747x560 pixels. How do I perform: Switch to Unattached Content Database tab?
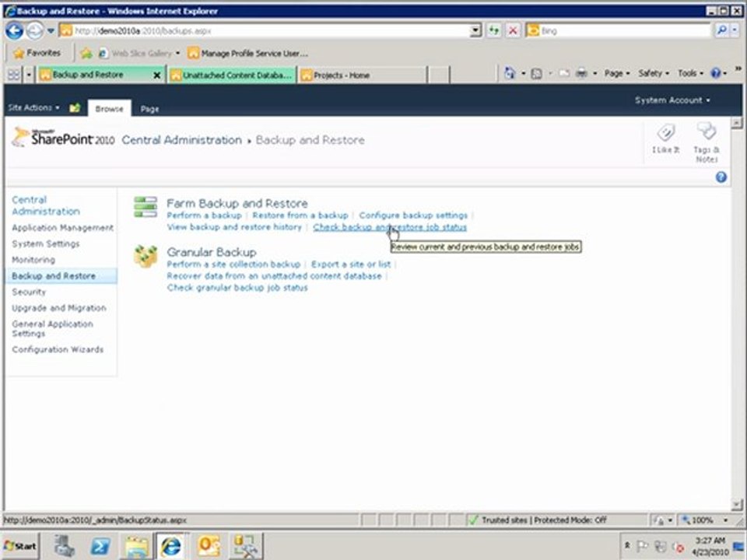pyautogui.click(x=232, y=75)
